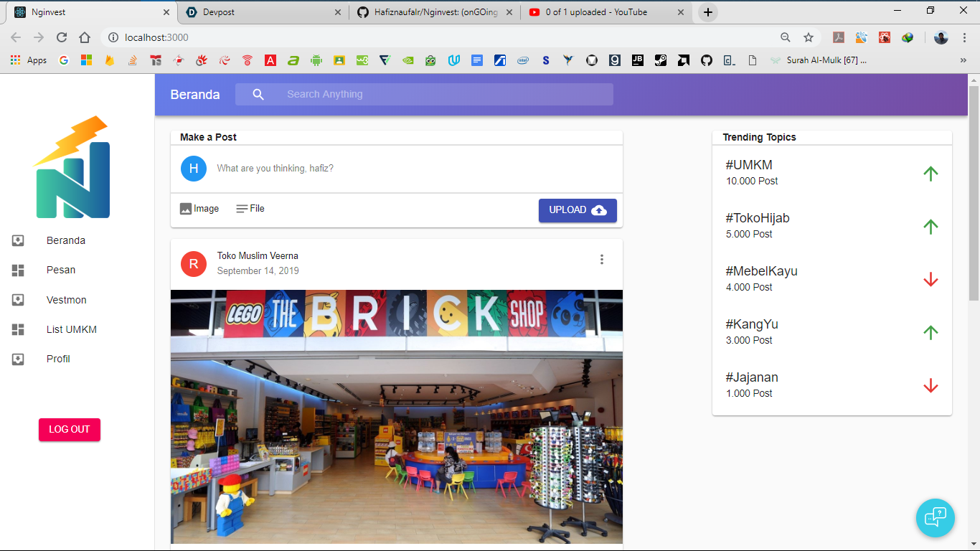Click the red R poster avatar

193,263
